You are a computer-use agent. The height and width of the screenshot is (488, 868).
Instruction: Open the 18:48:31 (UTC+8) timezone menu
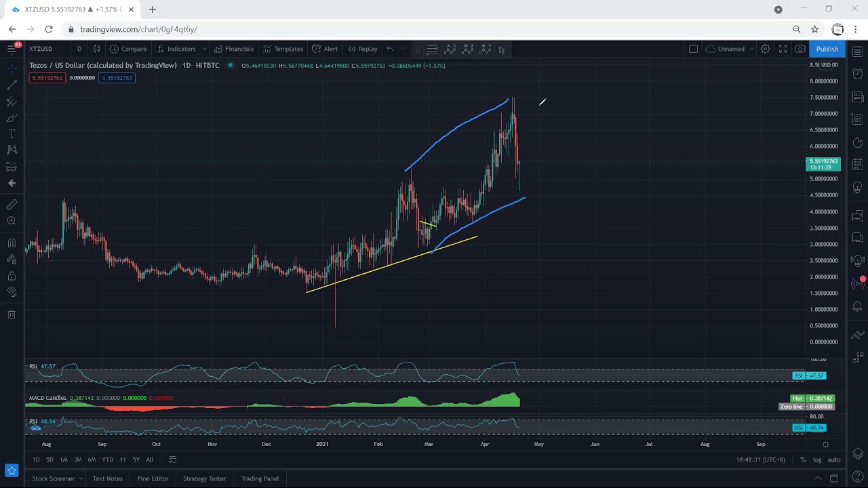click(x=761, y=460)
